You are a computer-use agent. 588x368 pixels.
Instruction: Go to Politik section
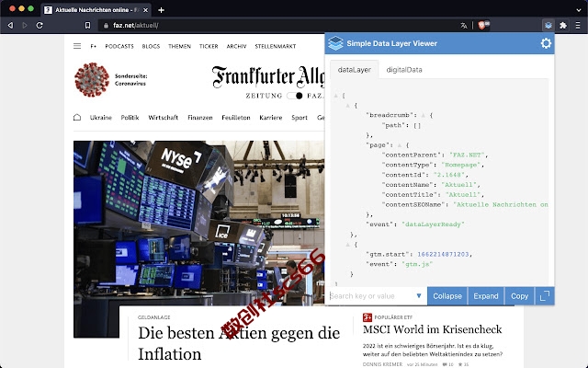[x=130, y=118]
